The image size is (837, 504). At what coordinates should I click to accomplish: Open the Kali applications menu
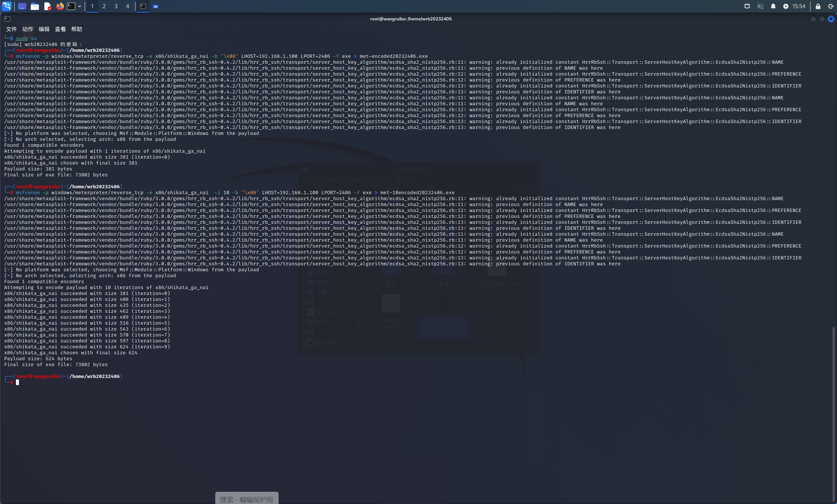(x=7, y=6)
